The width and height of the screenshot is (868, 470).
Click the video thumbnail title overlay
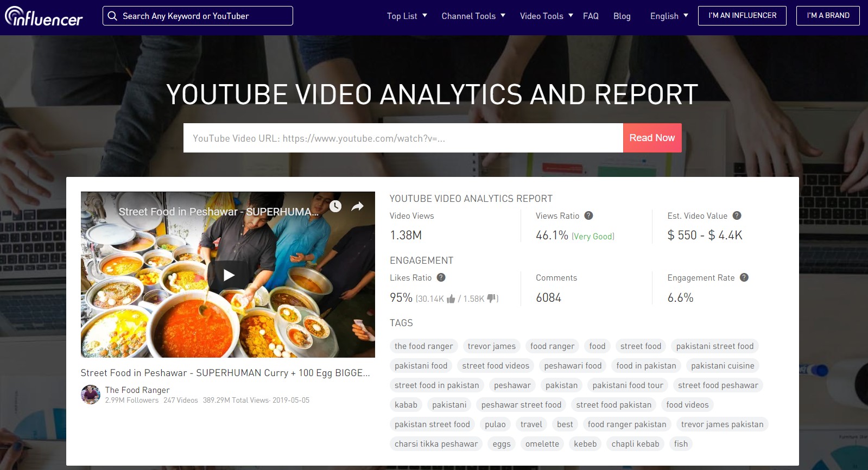tap(219, 212)
